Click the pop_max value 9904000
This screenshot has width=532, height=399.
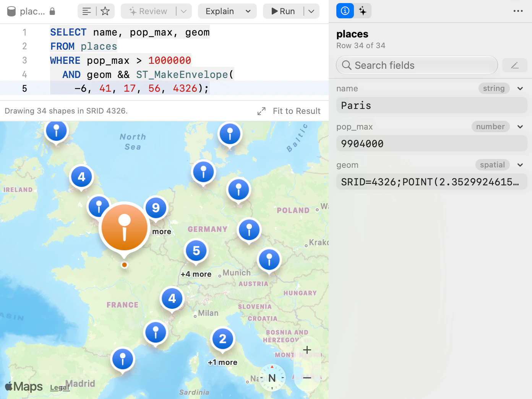pyautogui.click(x=432, y=144)
